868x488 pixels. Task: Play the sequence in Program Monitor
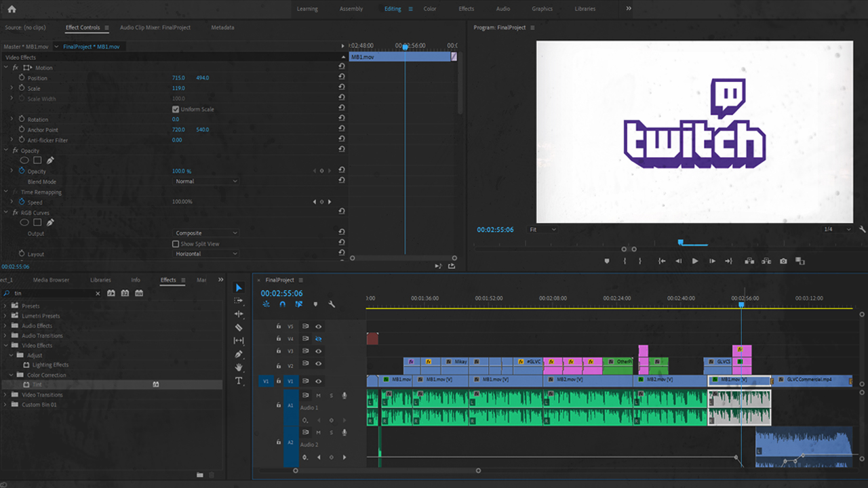pyautogui.click(x=695, y=261)
